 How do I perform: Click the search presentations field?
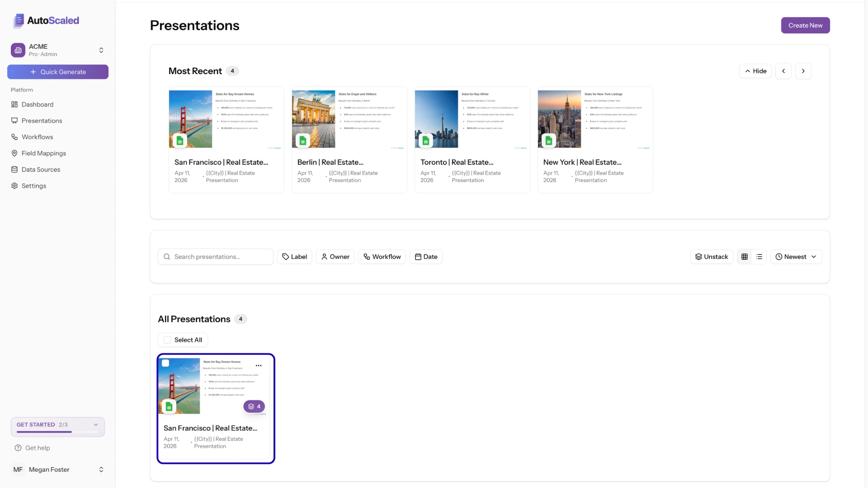[215, 256]
